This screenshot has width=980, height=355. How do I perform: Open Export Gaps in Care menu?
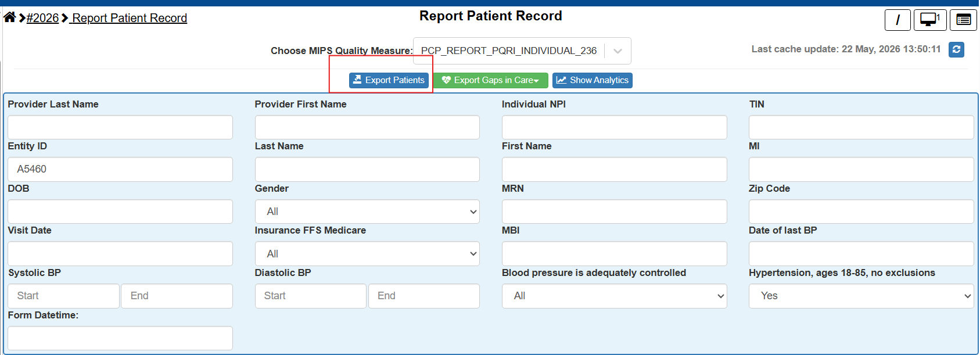(490, 80)
